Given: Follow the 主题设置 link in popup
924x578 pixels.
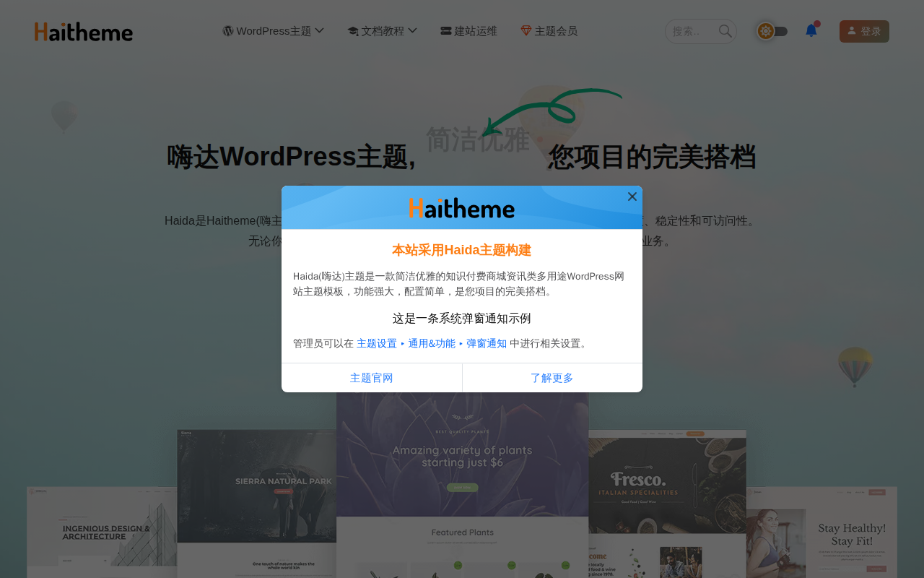Looking at the screenshot, I should pos(377,343).
